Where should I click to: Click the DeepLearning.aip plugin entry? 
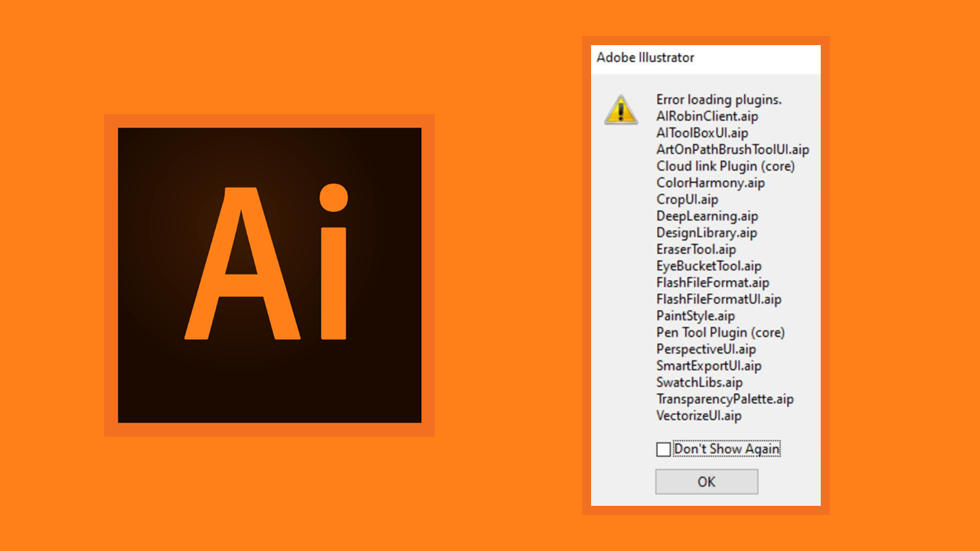[x=707, y=217]
